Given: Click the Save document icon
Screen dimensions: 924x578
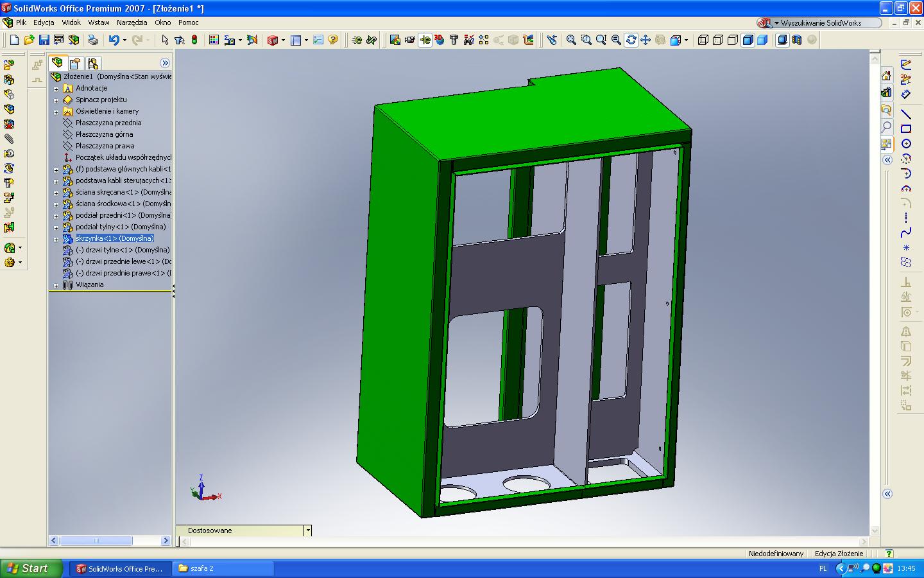Looking at the screenshot, I should (44, 40).
